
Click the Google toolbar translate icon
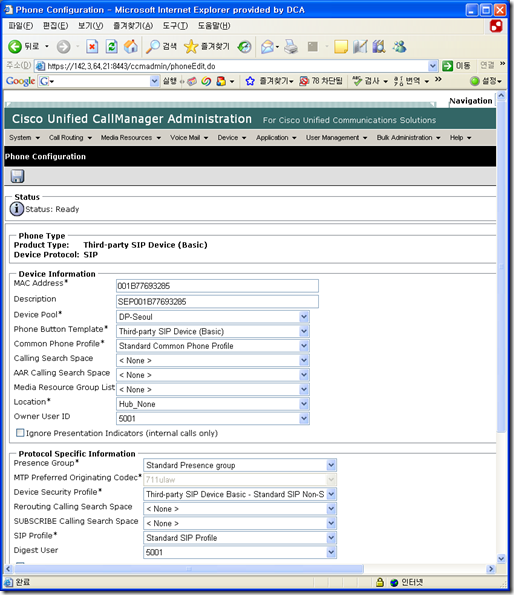click(398, 81)
